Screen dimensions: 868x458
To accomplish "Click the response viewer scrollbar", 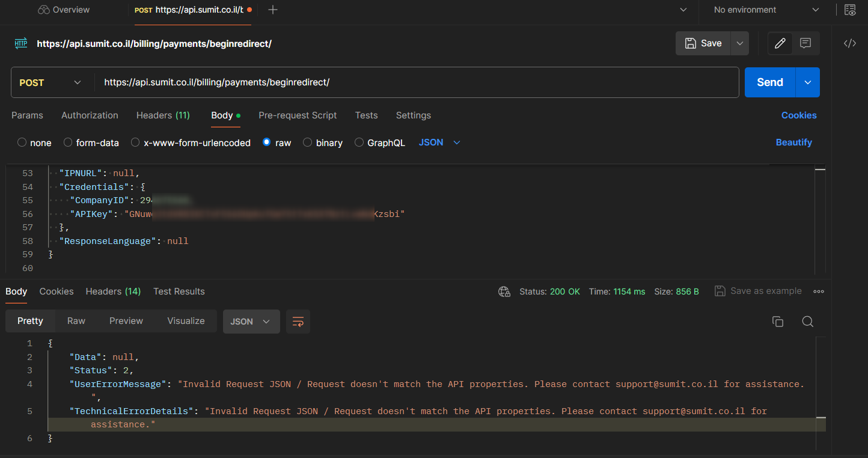I will tap(821, 394).
